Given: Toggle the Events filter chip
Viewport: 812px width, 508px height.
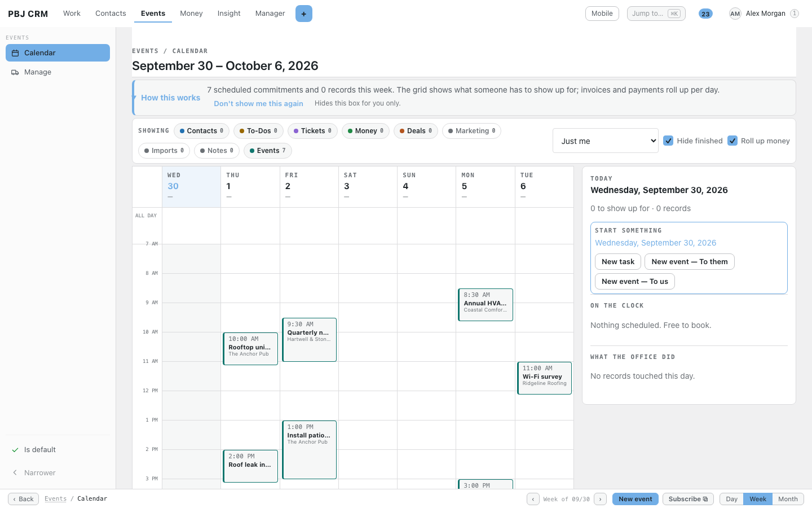Looking at the screenshot, I should 268,151.
